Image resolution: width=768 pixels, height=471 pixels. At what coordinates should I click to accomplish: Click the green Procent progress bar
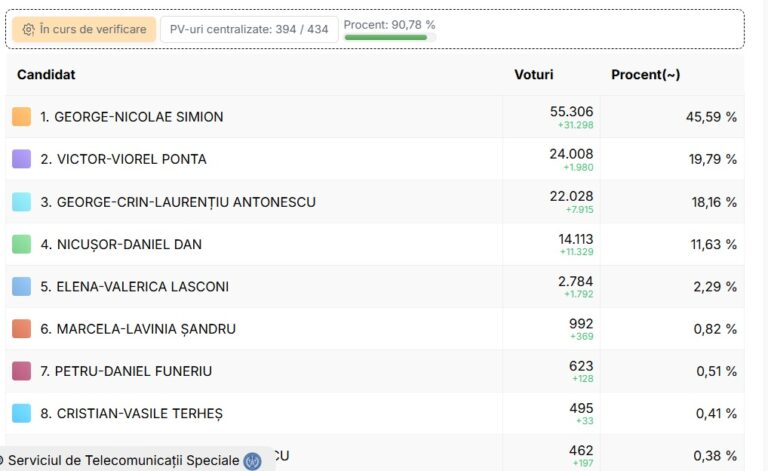[x=389, y=37]
